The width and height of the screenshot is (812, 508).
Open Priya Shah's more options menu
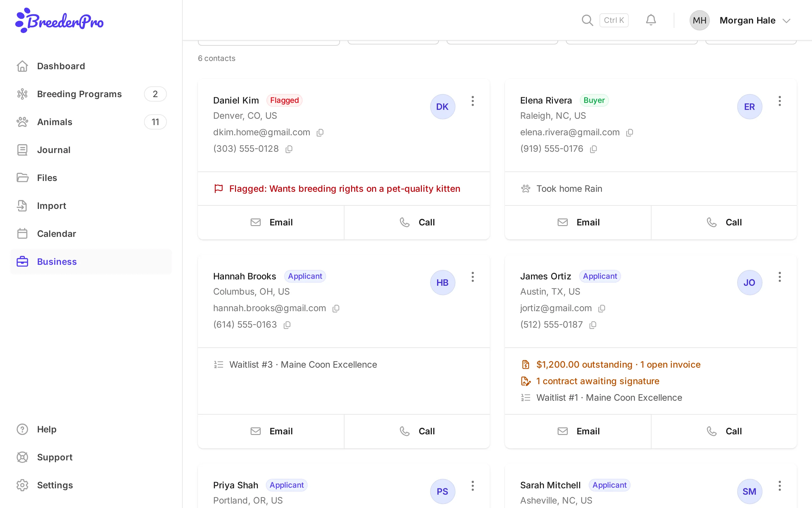click(472, 486)
